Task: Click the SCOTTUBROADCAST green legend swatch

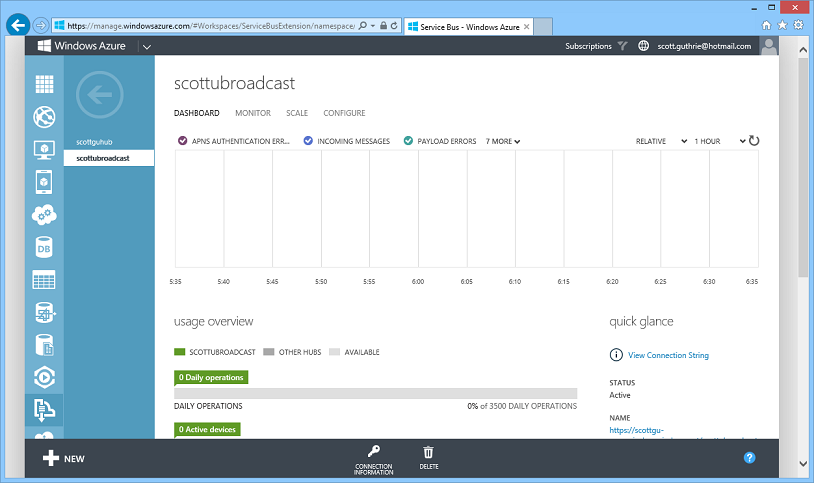Action: tap(180, 352)
